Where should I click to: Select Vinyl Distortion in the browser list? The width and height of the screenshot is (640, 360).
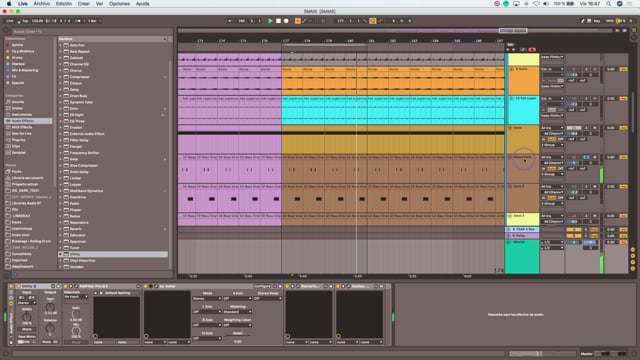pos(82,261)
